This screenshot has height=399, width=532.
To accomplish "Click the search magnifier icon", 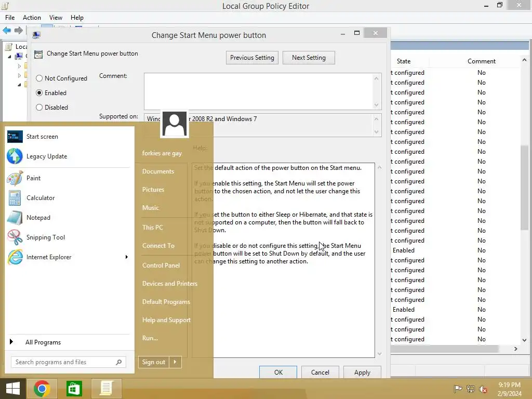I will (119, 362).
